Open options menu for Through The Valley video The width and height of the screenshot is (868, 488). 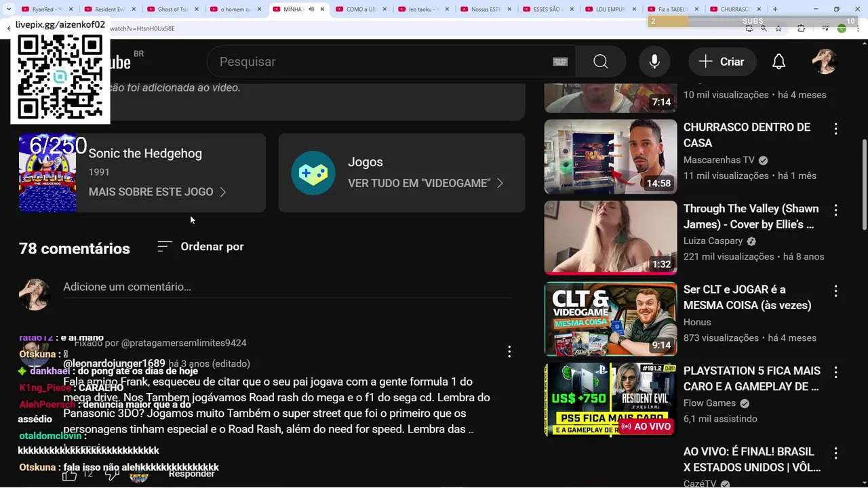(835, 210)
